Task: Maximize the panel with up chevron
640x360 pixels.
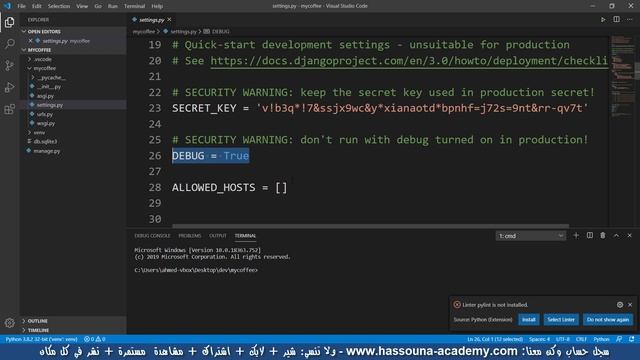Action: (x=616, y=236)
